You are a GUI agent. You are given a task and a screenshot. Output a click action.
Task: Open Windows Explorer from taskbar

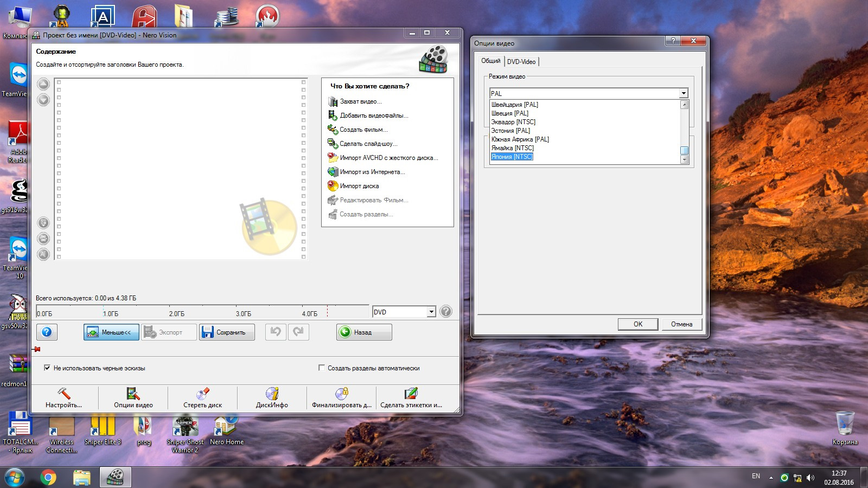coord(82,478)
